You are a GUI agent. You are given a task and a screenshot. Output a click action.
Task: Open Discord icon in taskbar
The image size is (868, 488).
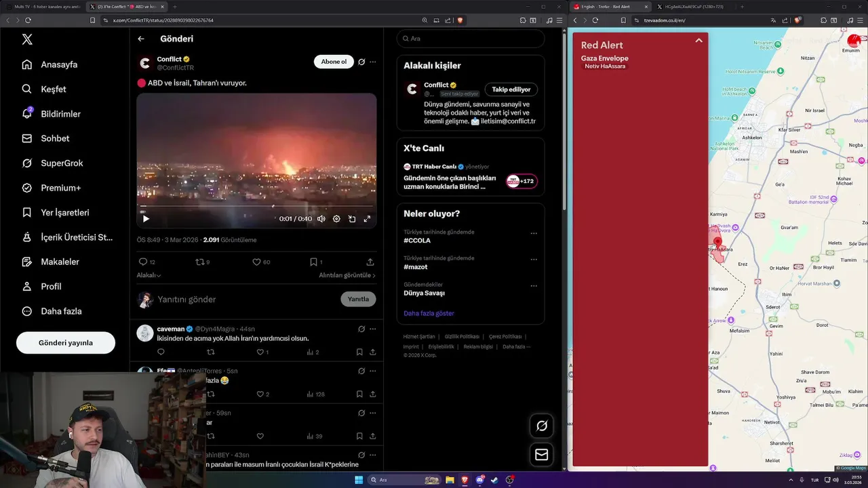coord(479,480)
